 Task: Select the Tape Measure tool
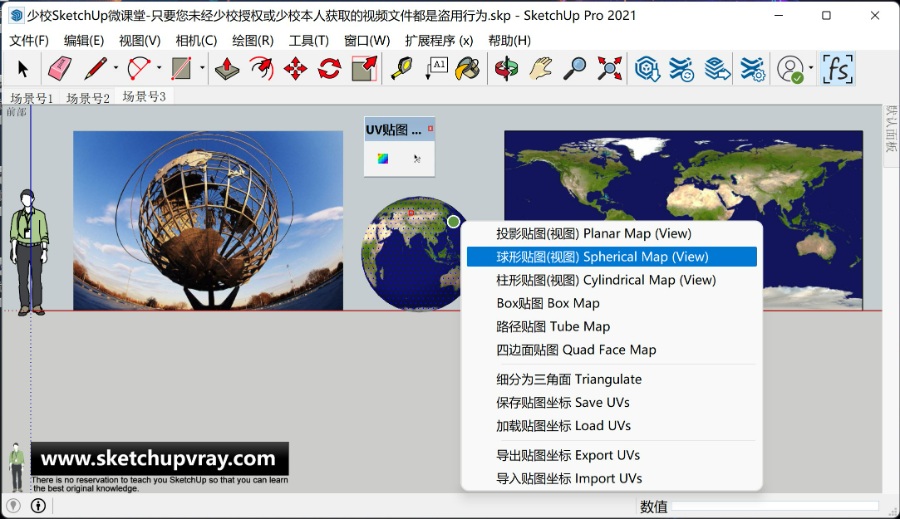coord(402,69)
